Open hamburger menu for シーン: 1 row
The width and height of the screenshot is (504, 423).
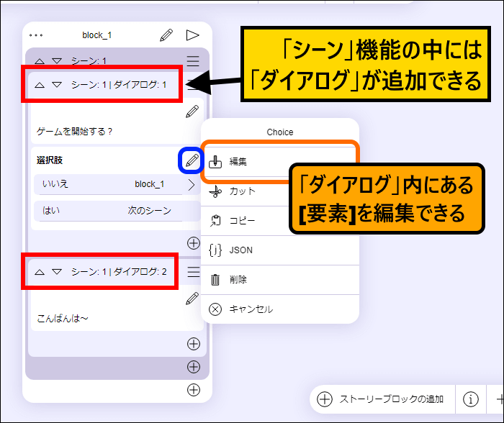[193, 61]
